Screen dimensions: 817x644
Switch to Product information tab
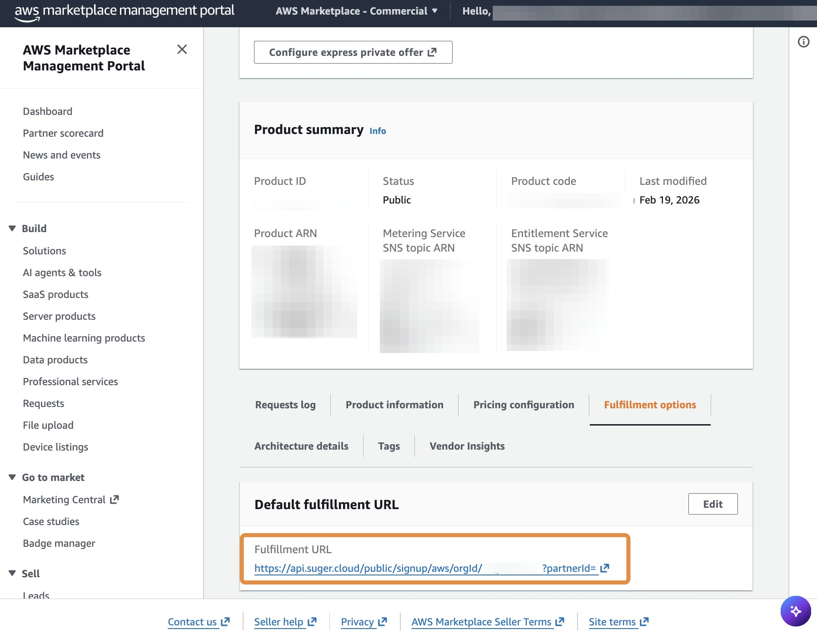click(394, 405)
